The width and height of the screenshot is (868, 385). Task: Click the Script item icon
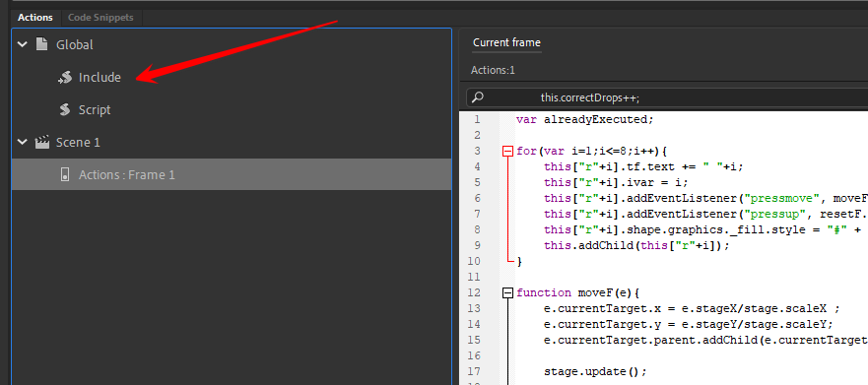tap(65, 109)
